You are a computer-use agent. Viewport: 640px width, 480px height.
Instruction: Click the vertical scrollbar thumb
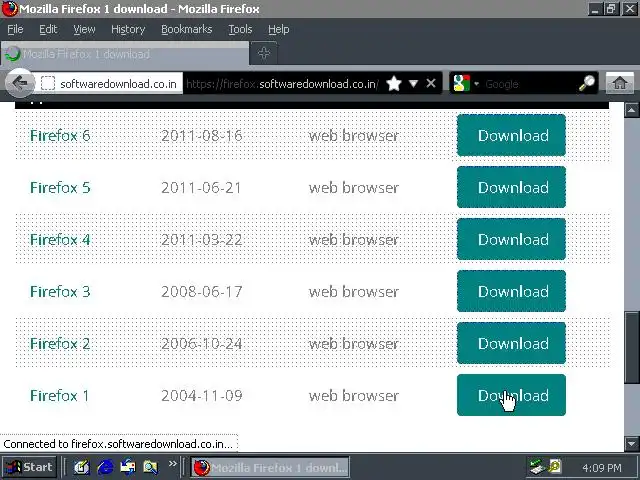631,348
